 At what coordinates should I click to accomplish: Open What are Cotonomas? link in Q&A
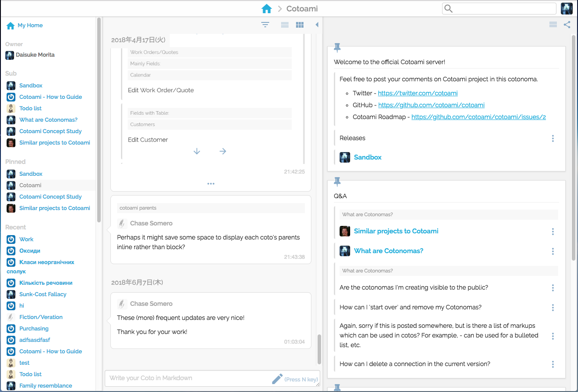(x=388, y=251)
